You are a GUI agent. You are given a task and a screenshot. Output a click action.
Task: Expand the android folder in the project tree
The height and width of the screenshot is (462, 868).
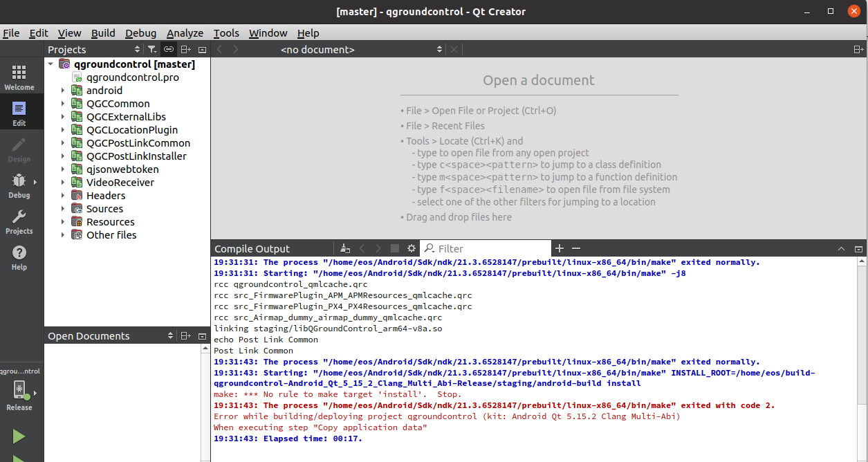pyautogui.click(x=63, y=90)
